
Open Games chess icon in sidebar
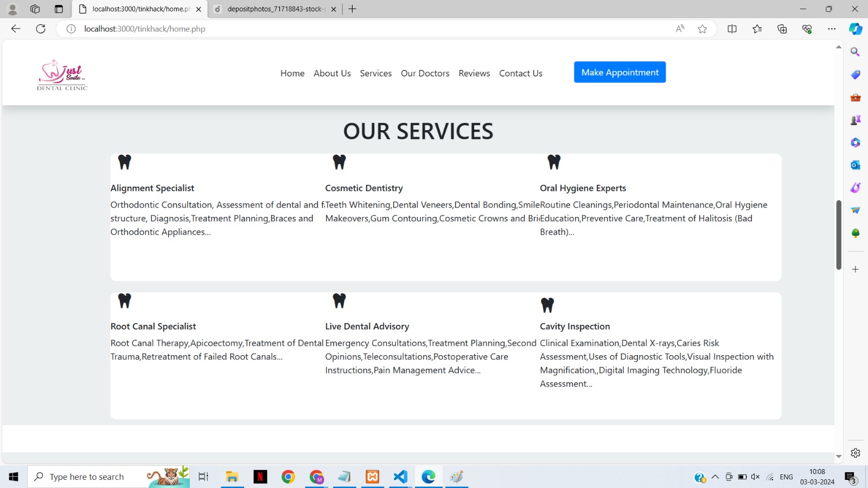856,120
